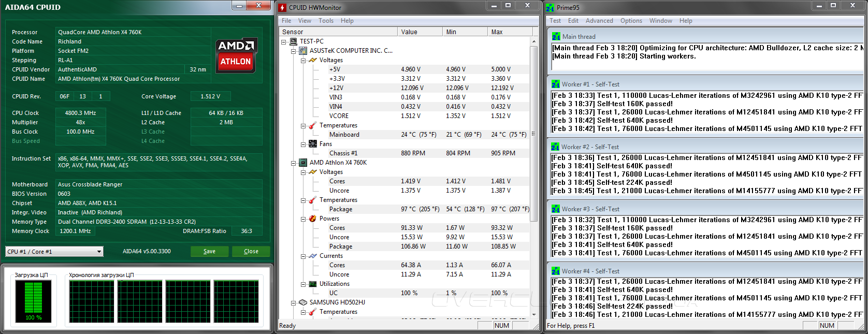Collapse the SAMSUNG HD502HJ node

tap(293, 302)
